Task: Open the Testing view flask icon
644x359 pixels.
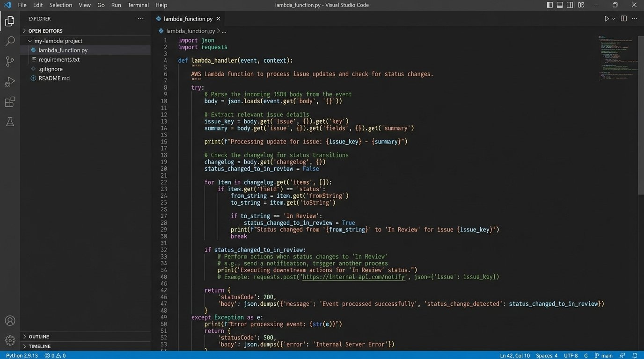Action: coord(9,122)
